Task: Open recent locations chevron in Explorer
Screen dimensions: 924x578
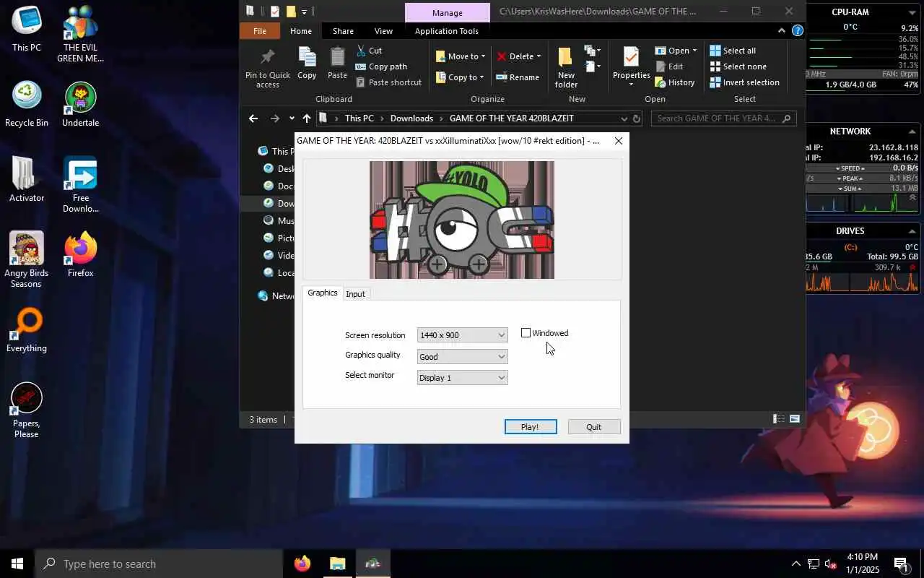Action: [291, 118]
